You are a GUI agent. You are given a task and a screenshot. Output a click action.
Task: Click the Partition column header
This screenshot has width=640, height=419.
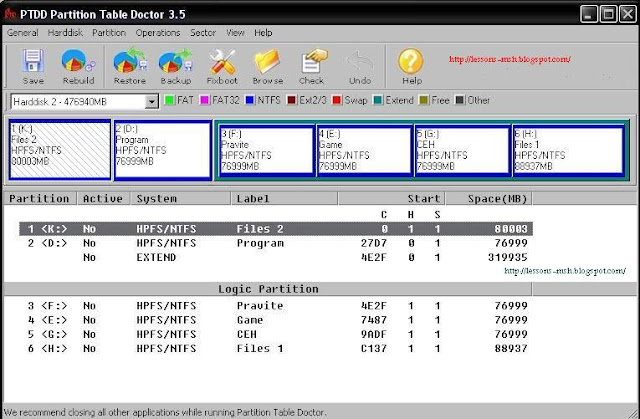point(40,198)
